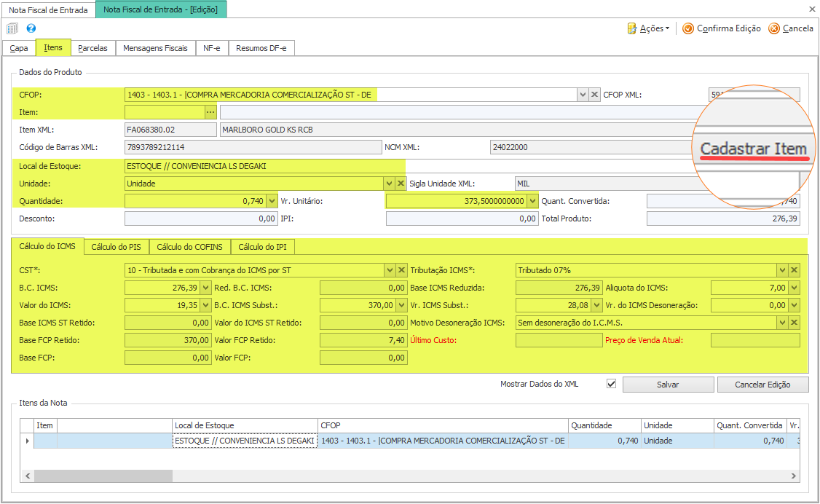Open the Parcelas tab
This screenshot has height=504, width=820.
pyautogui.click(x=92, y=48)
